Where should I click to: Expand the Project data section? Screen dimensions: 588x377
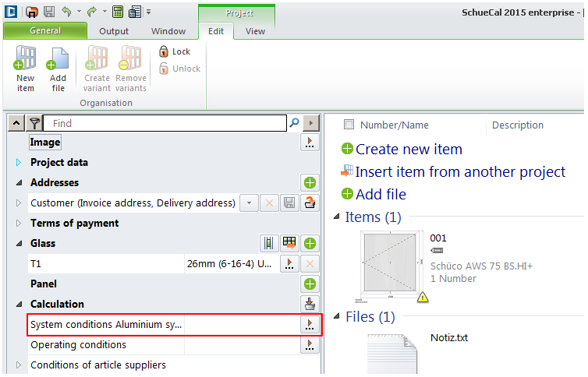[x=19, y=163]
